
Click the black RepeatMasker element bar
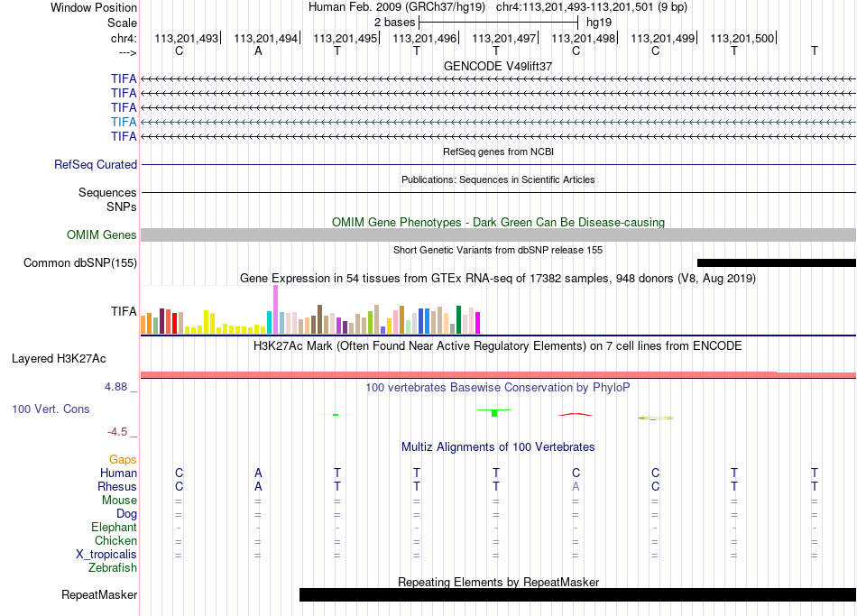tap(577, 594)
